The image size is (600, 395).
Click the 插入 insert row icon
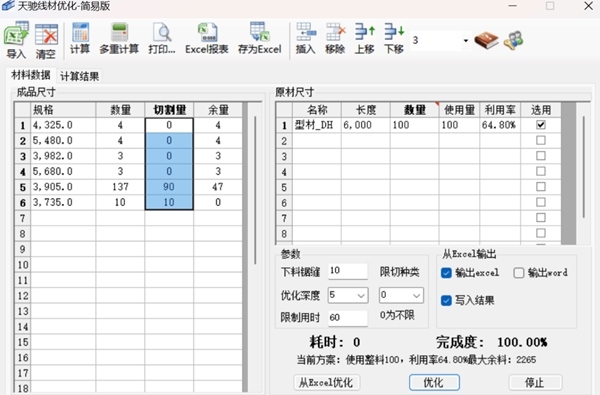[306, 38]
